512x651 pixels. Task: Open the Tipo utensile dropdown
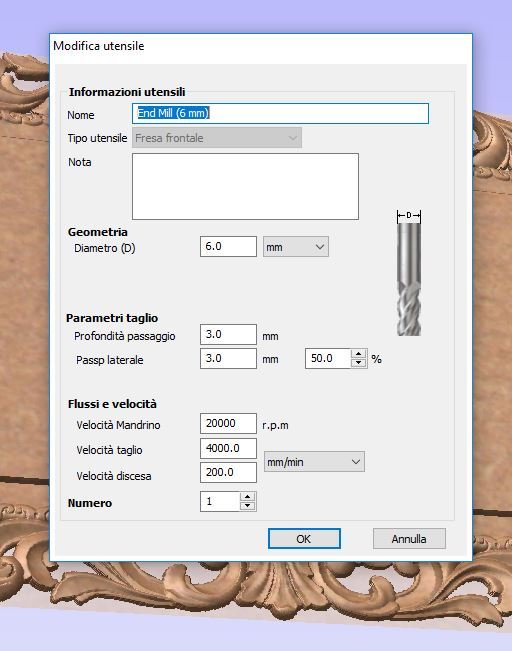(x=217, y=138)
